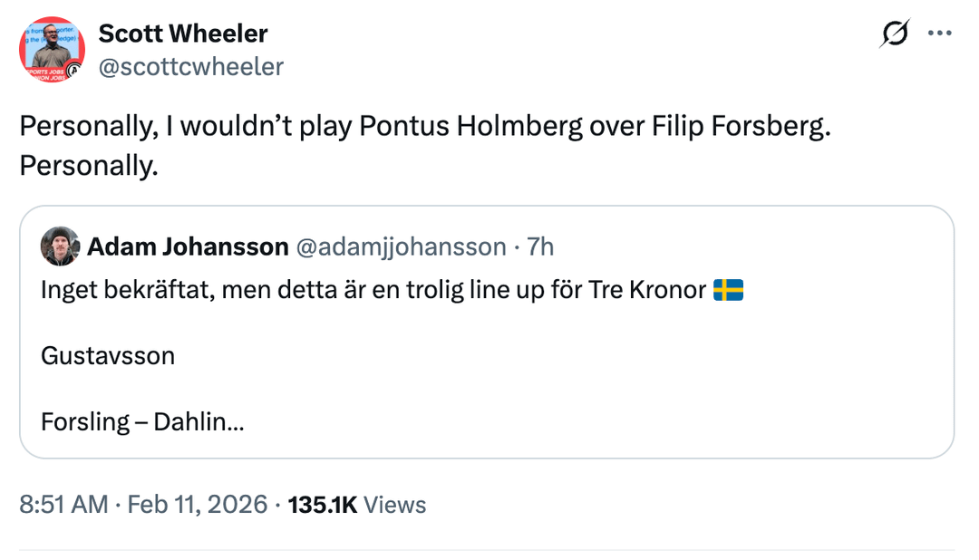Open the @adamjjohansson handle

(x=401, y=246)
